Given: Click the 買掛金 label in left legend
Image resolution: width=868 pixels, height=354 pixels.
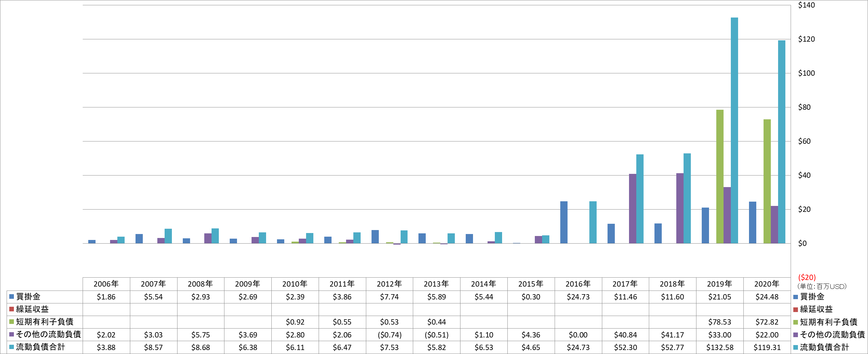Looking at the screenshot, I should 28,297.
